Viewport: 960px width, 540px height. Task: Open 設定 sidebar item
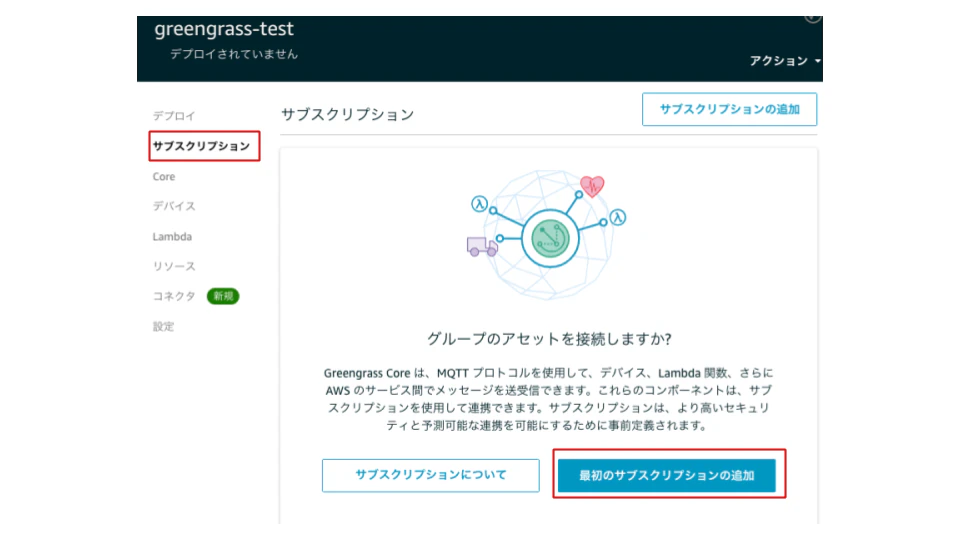(x=163, y=326)
